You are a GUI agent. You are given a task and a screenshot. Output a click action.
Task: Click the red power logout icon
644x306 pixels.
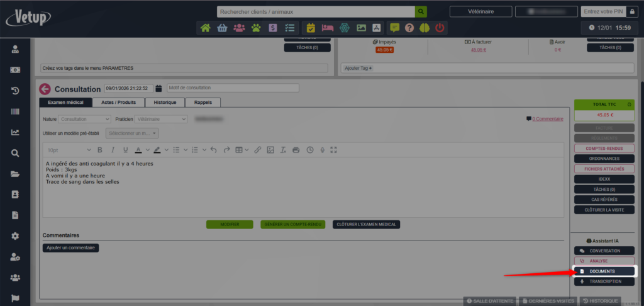pyautogui.click(x=440, y=28)
